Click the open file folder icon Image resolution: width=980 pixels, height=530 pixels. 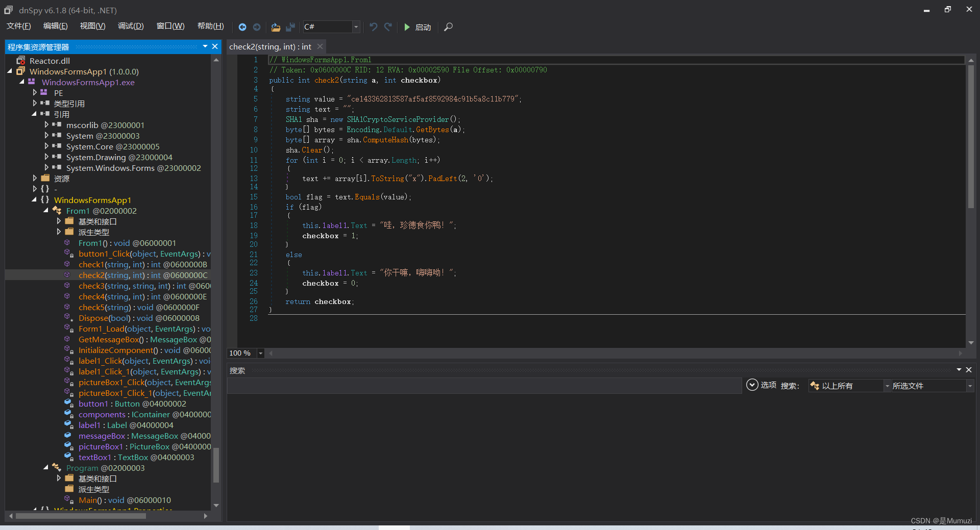(x=276, y=27)
